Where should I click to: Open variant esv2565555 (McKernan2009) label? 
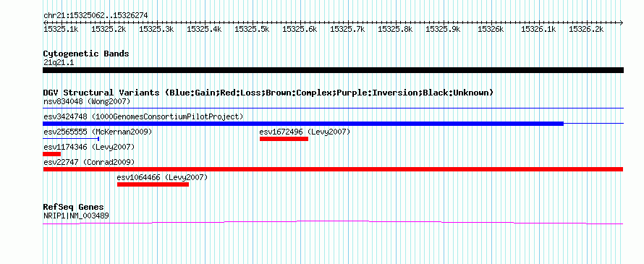point(98,132)
